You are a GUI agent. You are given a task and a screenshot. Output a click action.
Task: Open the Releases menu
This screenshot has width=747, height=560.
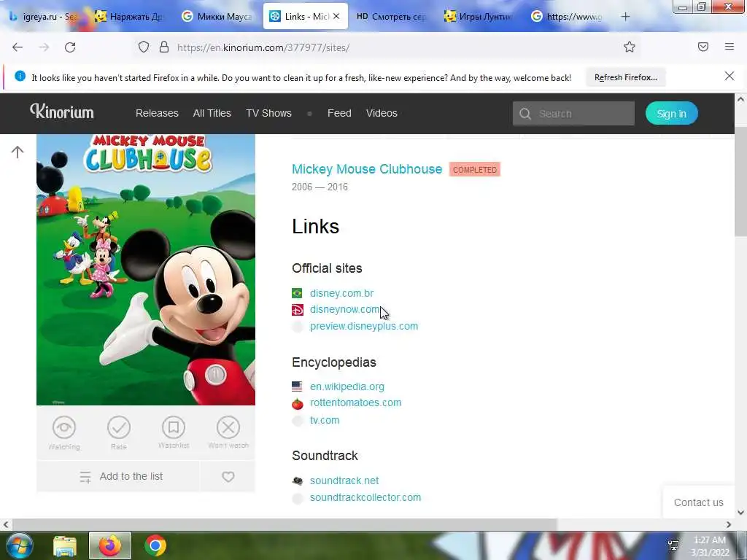point(158,113)
